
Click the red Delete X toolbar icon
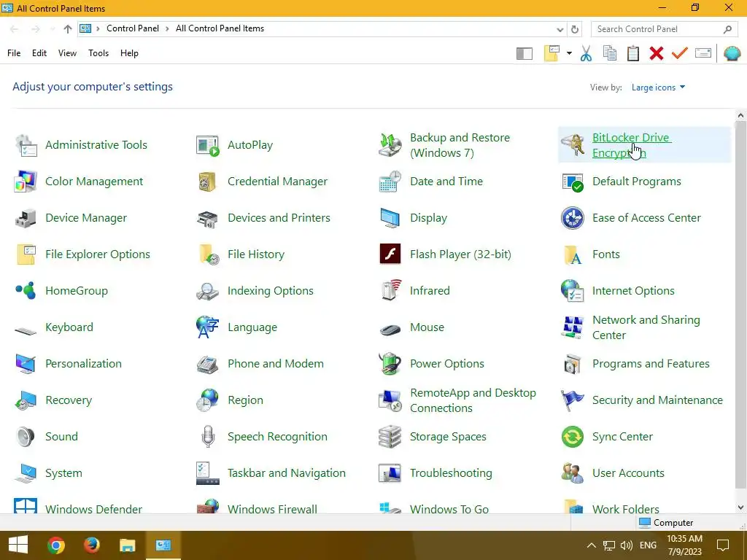657,53
